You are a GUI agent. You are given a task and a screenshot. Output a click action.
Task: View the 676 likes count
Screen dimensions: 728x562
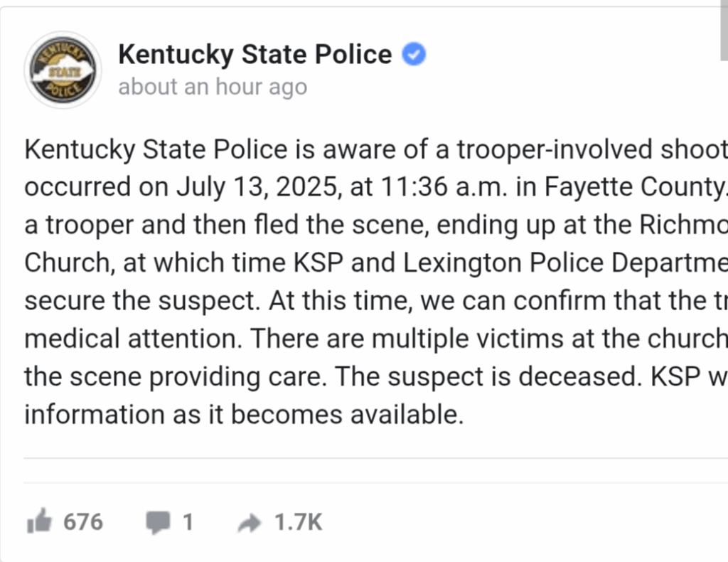coord(83,522)
